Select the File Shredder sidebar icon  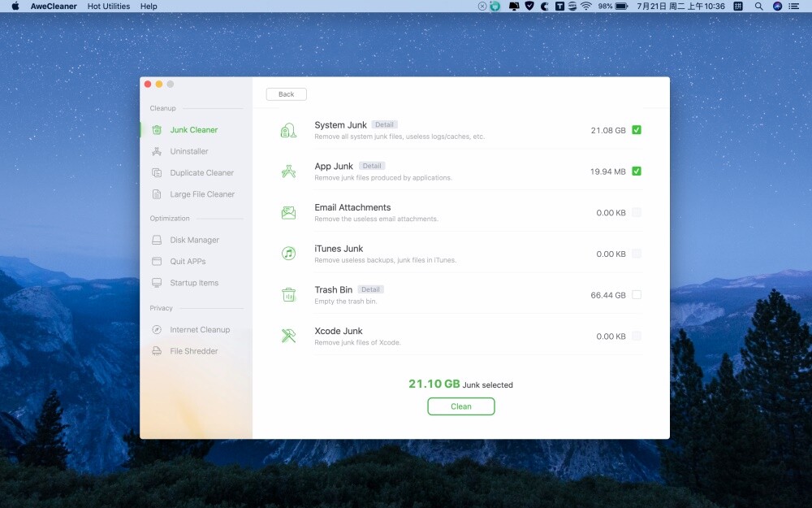coord(157,351)
